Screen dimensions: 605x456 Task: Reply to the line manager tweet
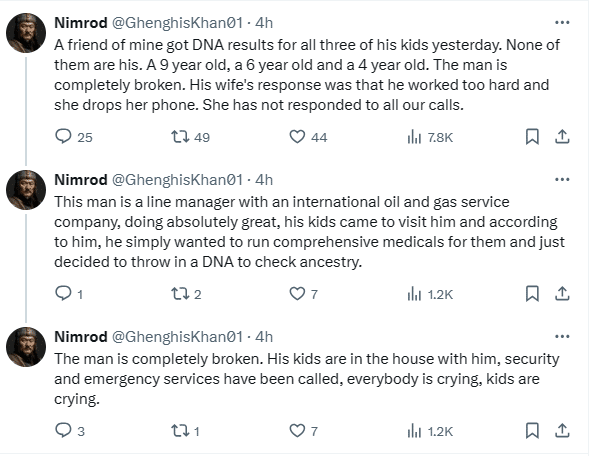point(63,294)
